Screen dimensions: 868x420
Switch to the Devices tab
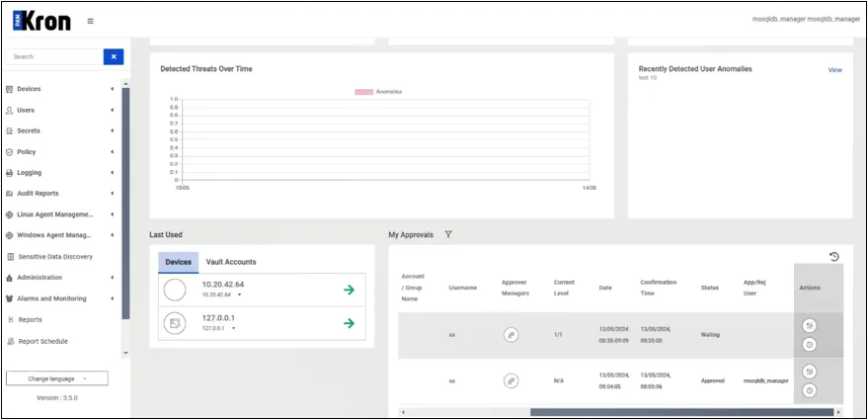[x=179, y=262]
